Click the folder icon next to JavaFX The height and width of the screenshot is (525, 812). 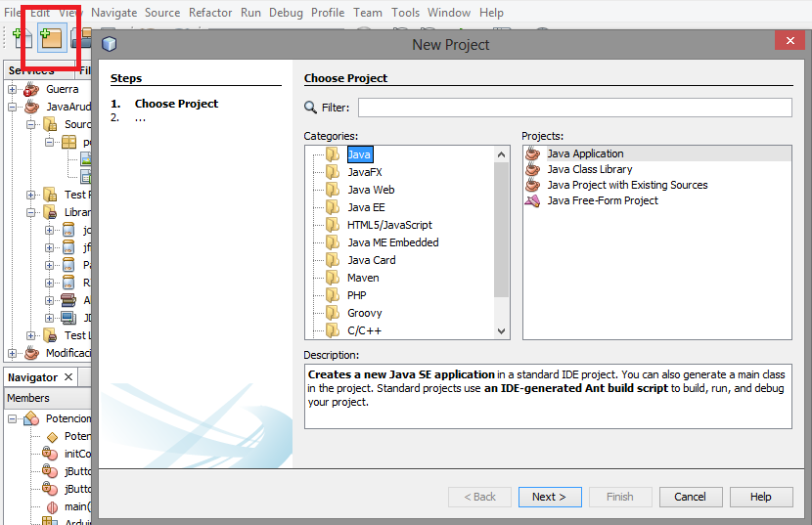pyautogui.click(x=333, y=172)
